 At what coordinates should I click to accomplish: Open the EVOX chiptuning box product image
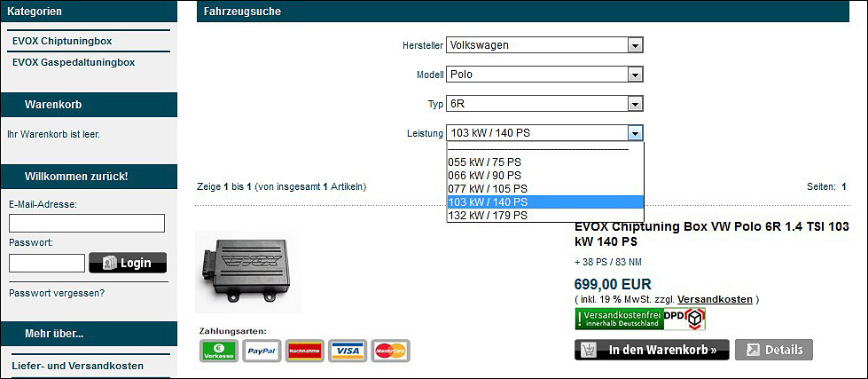pos(247,272)
